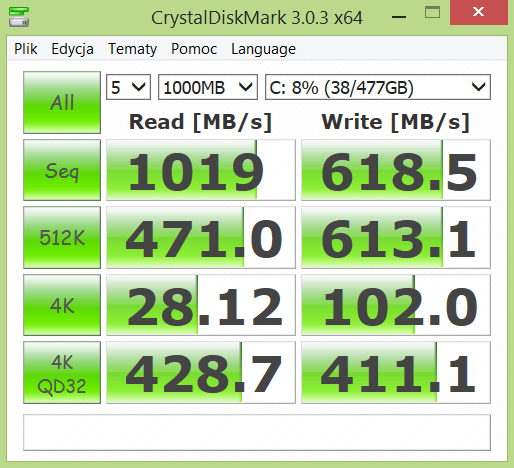The width and height of the screenshot is (514, 468).
Task: Open the test count dropdown showing 5
Action: point(128,87)
